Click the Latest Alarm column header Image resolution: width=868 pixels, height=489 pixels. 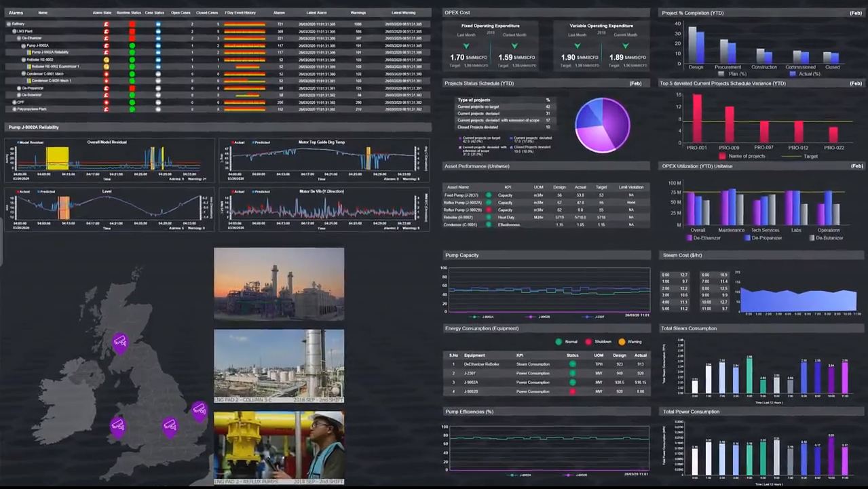pos(316,12)
